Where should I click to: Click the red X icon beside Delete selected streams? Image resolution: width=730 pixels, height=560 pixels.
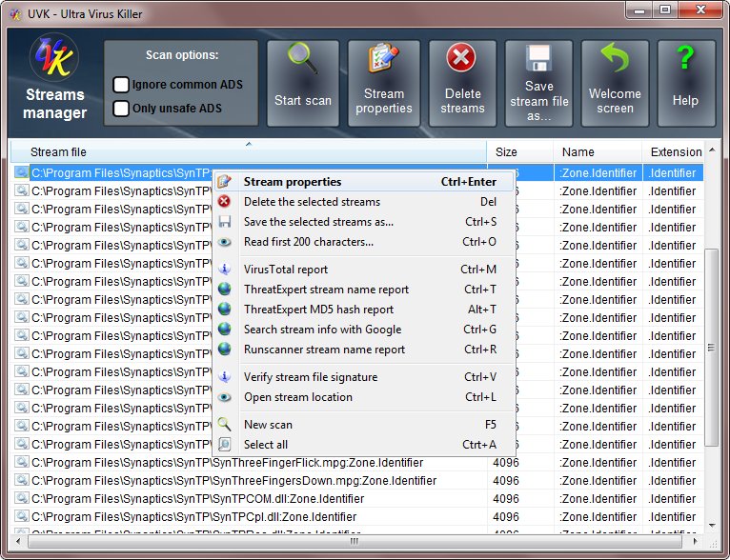click(x=224, y=201)
